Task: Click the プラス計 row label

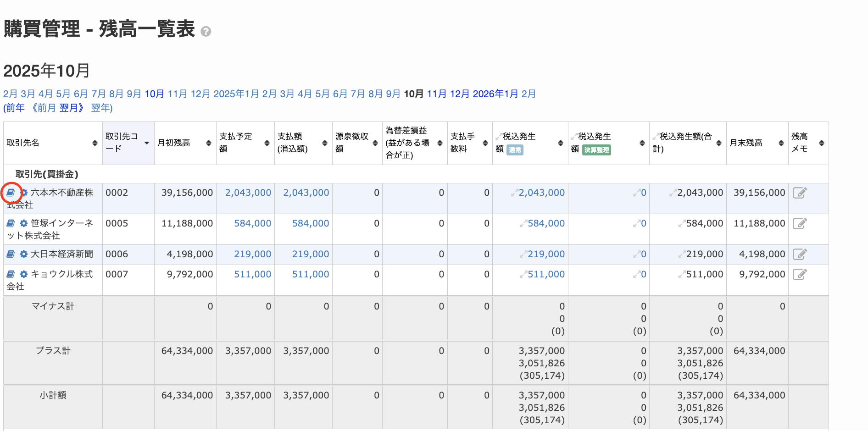Action: click(x=53, y=351)
